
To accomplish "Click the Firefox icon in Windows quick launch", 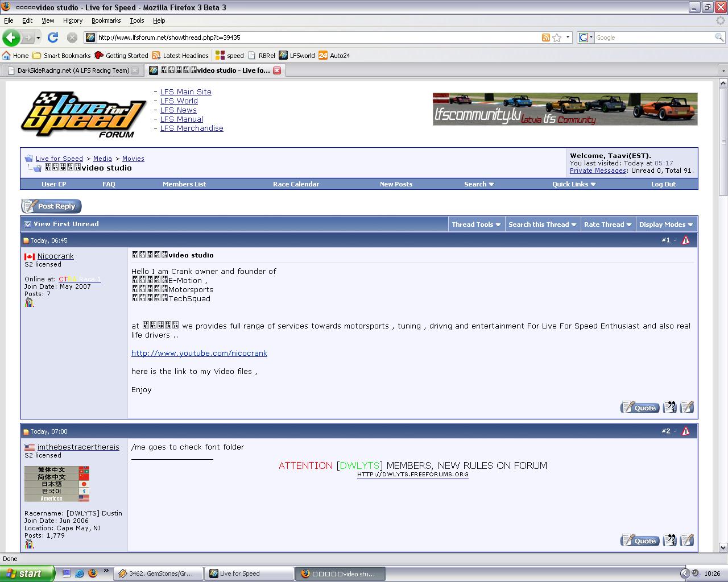I will [93, 573].
